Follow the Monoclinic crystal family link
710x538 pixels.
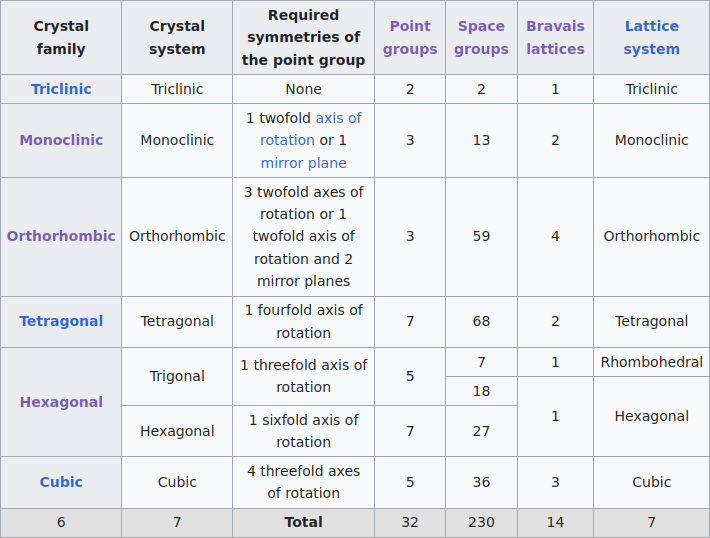pyautogui.click(x=61, y=140)
